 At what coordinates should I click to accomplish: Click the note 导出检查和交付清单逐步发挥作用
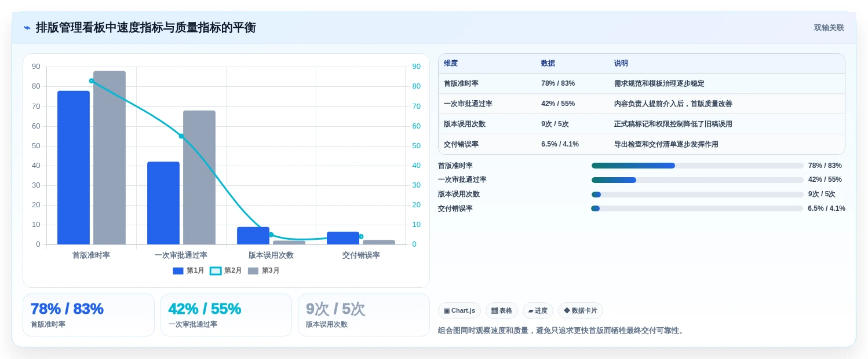click(666, 144)
